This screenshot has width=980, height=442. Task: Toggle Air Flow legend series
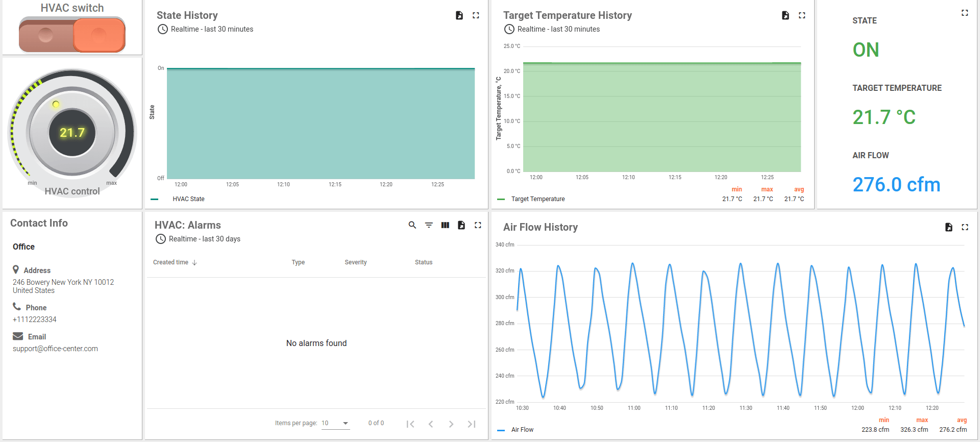click(x=522, y=430)
